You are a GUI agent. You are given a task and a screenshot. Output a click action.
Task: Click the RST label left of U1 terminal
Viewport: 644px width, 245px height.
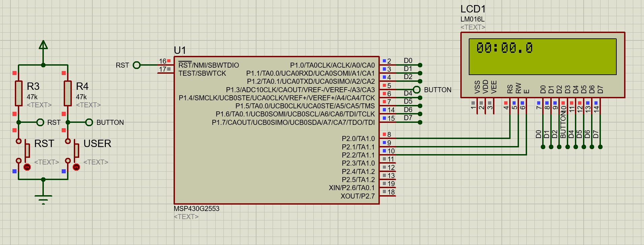(x=122, y=65)
